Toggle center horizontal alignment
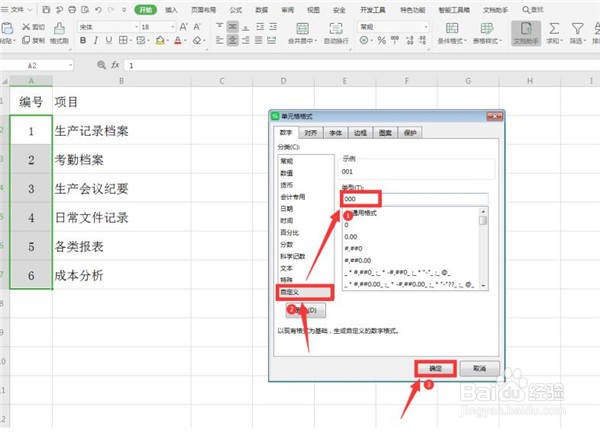600x432 pixels. (x=233, y=40)
